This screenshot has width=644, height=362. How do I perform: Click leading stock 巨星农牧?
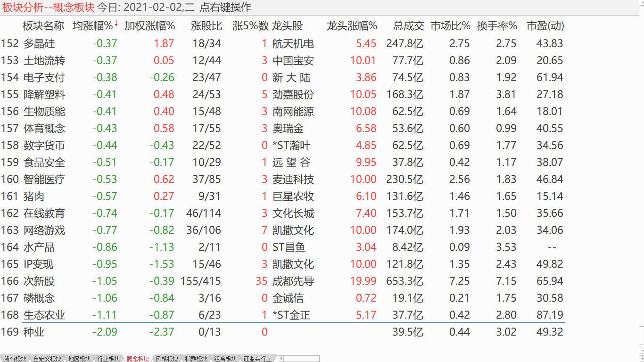[293, 196]
